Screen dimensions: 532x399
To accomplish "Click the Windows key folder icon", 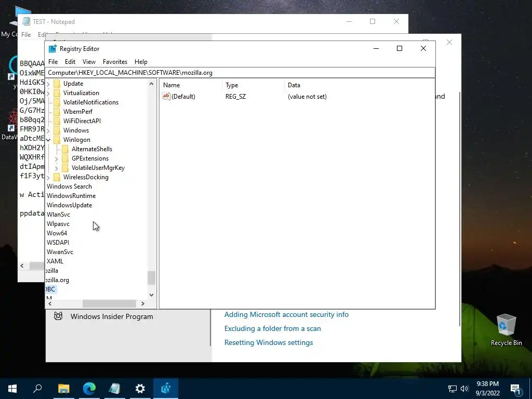I will pyautogui.click(x=57, y=130).
